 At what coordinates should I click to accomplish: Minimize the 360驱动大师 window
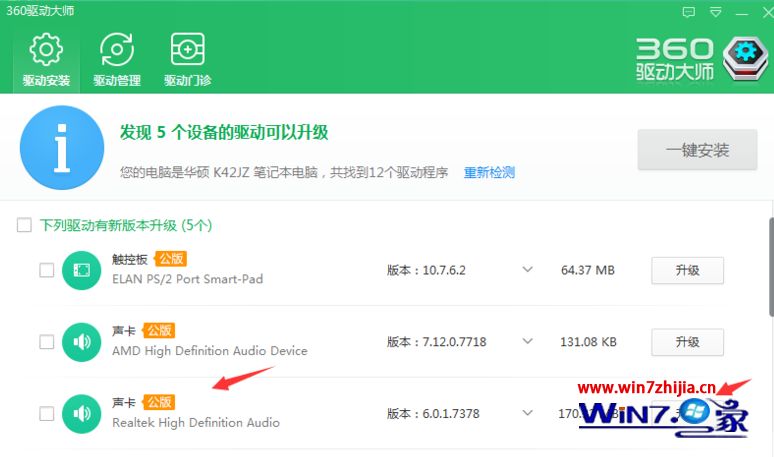pyautogui.click(x=742, y=13)
